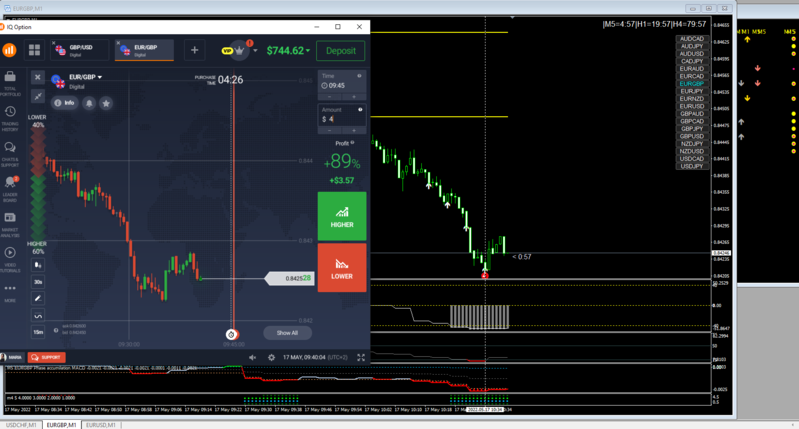Open Total Portfolio in IQ Option sidebar
Viewport: 799px width, 429px height.
(x=10, y=84)
